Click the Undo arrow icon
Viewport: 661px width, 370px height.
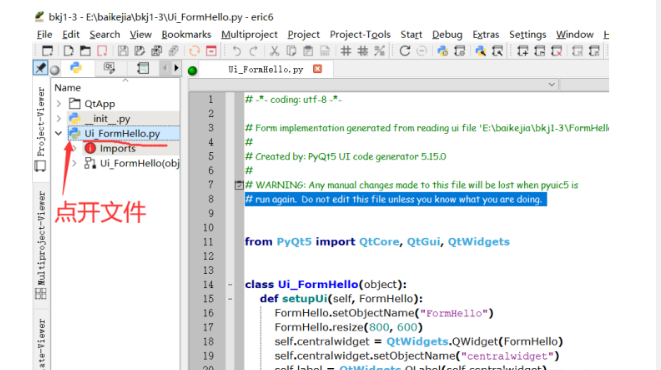pyautogui.click(x=236, y=51)
